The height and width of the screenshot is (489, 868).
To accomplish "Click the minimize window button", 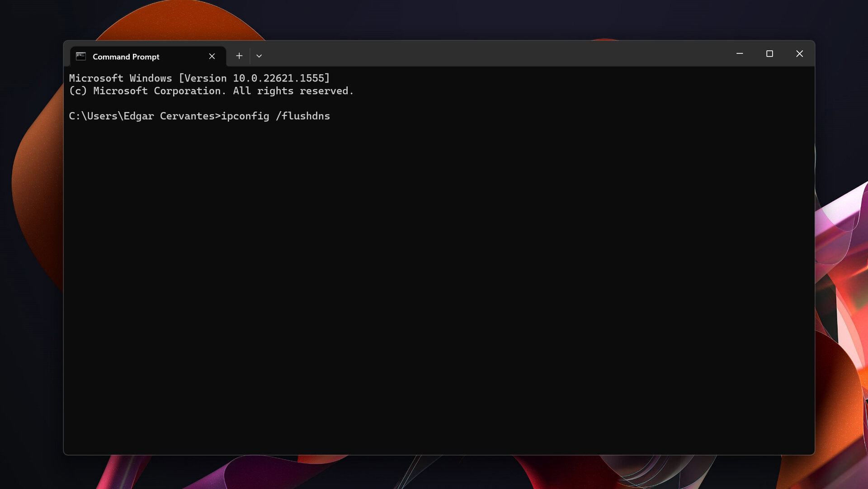I will [740, 54].
